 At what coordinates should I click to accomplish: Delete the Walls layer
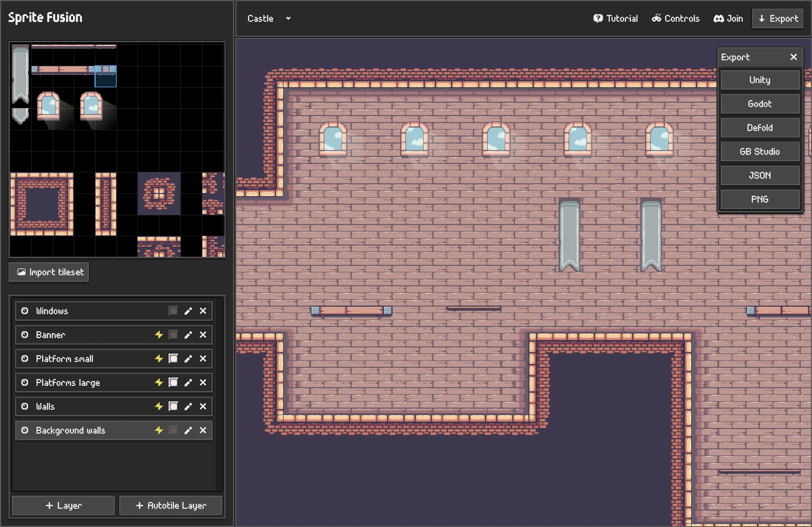point(203,406)
